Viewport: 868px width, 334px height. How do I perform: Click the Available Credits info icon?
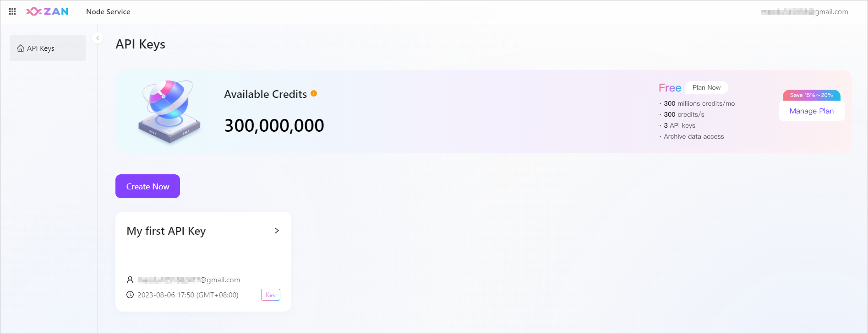(x=314, y=93)
